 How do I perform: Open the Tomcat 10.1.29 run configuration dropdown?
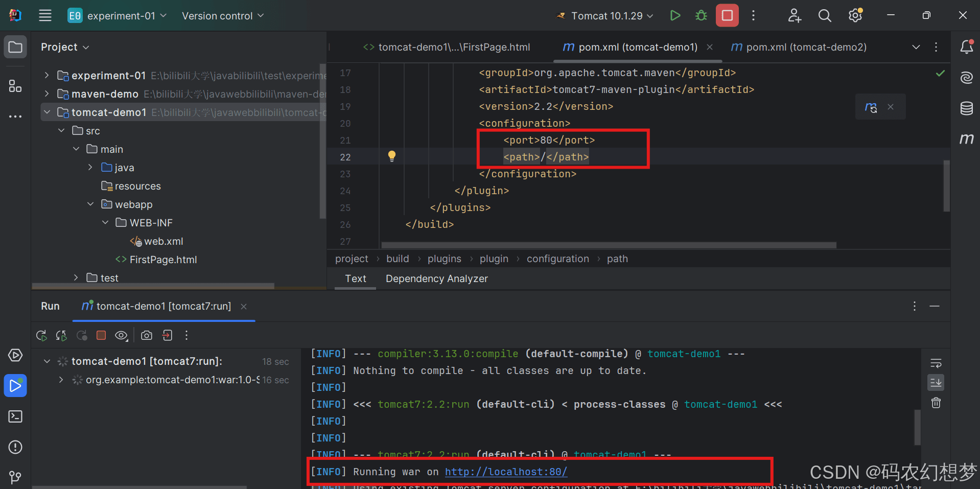click(606, 16)
